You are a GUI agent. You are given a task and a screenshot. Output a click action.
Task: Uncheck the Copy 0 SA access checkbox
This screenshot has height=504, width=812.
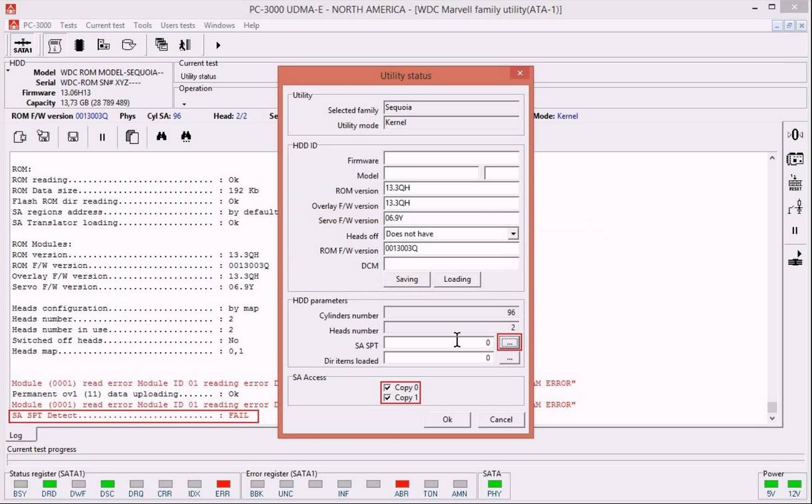point(387,387)
